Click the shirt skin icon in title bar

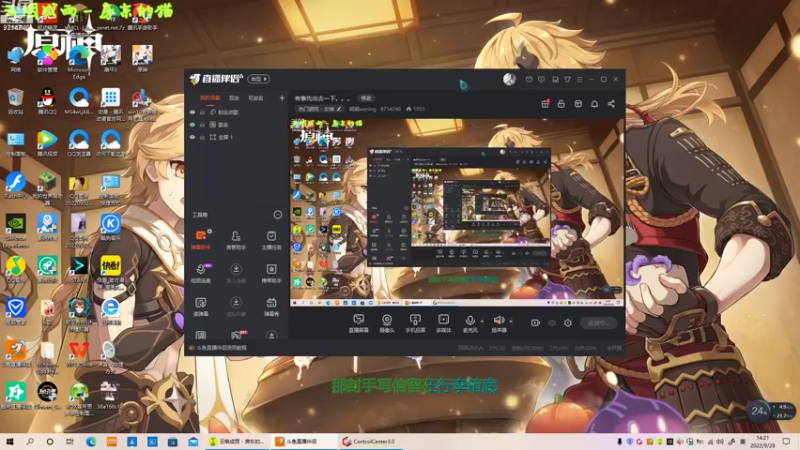tap(567, 80)
